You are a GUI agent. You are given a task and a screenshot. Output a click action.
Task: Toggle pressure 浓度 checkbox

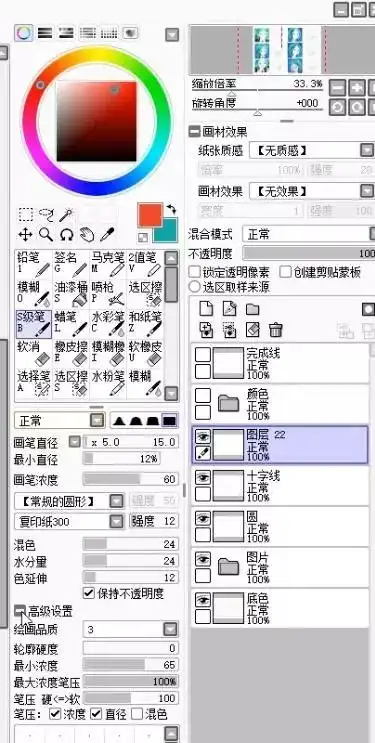click(55, 714)
